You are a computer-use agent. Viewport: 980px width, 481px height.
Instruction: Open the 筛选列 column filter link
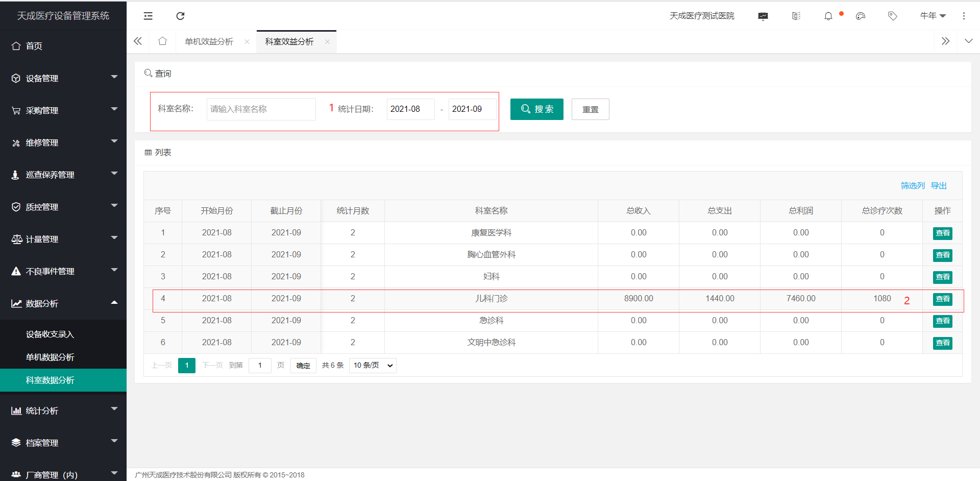tap(913, 185)
